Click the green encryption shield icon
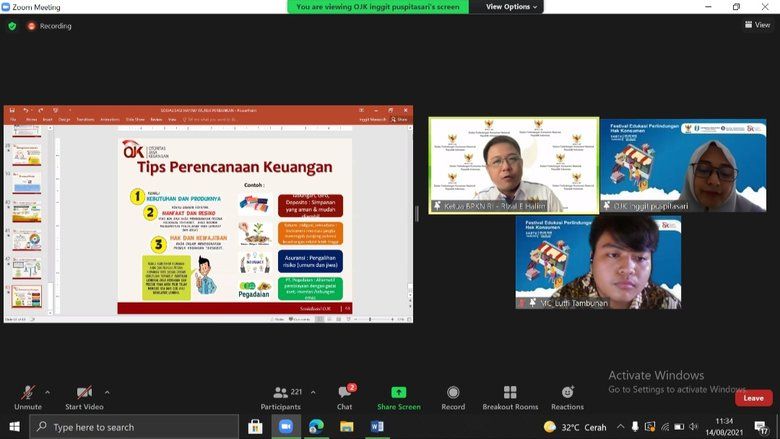The image size is (780, 439). click(12, 26)
